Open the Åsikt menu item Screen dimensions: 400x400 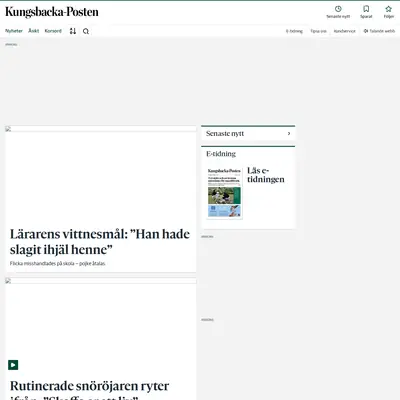click(x=34, y=31)
